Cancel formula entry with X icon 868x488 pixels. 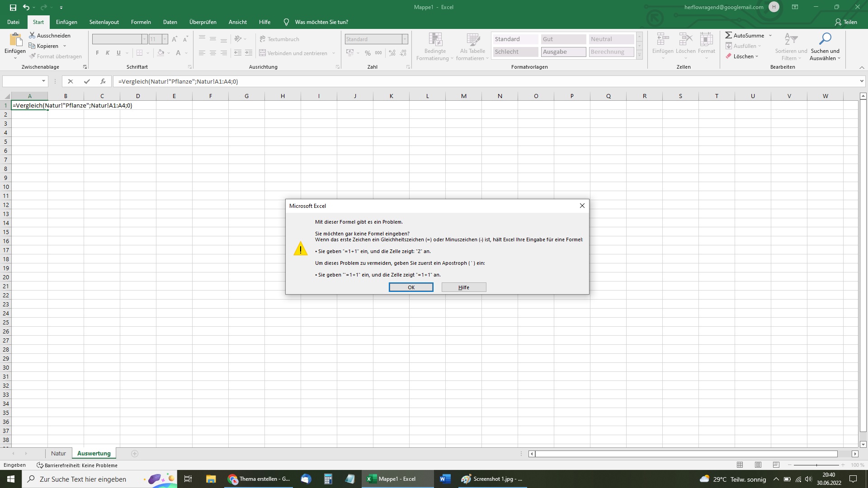70,81
